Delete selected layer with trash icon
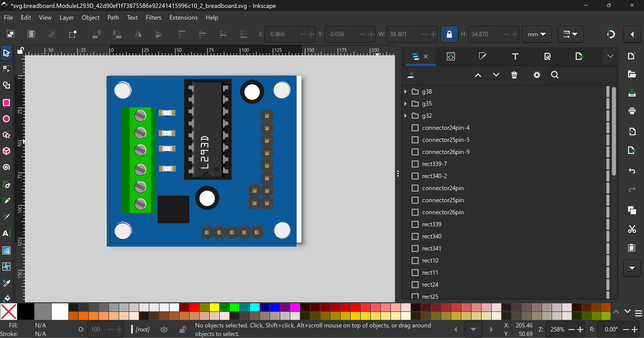Screen dimensions: 644x338 (x=514, y=75)
